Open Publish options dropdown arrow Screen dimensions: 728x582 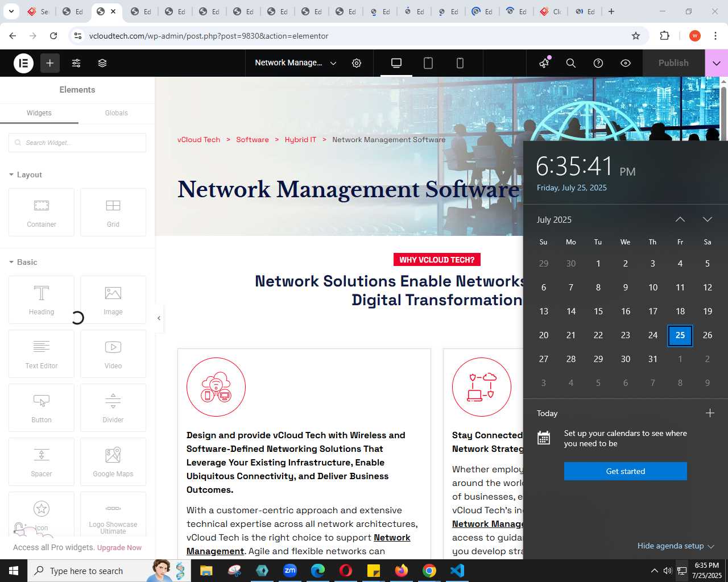tap(717, 63)
